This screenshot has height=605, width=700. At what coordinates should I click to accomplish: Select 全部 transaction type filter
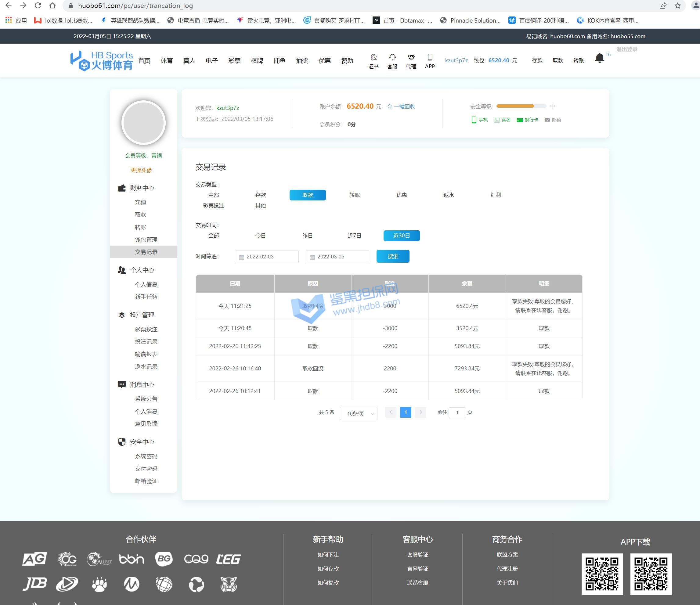click(x=214, y=195)
